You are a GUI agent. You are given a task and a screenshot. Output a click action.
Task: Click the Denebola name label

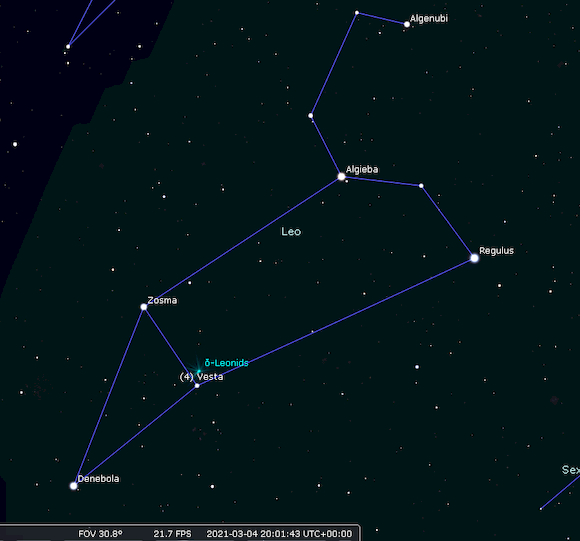[98, 479]
